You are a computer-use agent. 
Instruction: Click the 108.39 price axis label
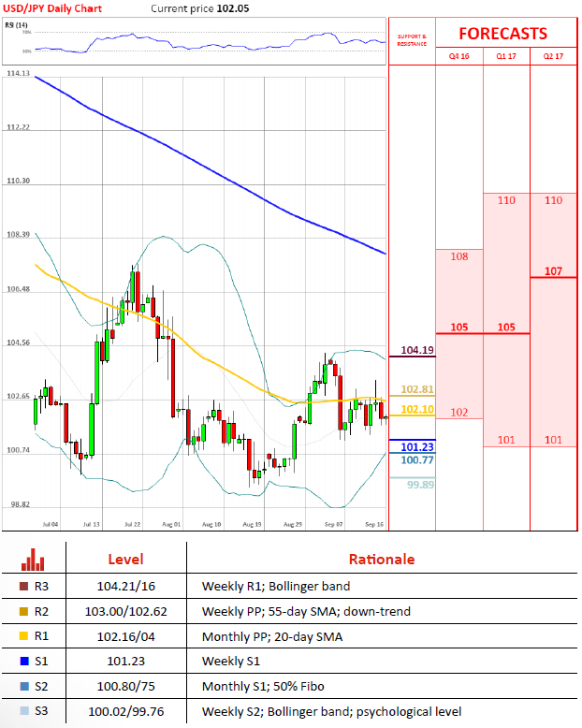tap(18, 235)
